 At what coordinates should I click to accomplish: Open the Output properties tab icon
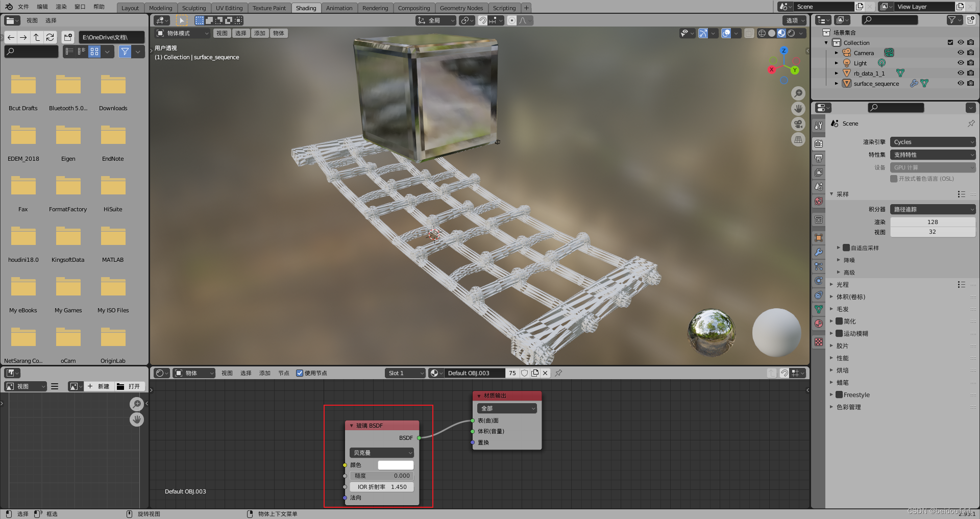[x=819, y=158]
